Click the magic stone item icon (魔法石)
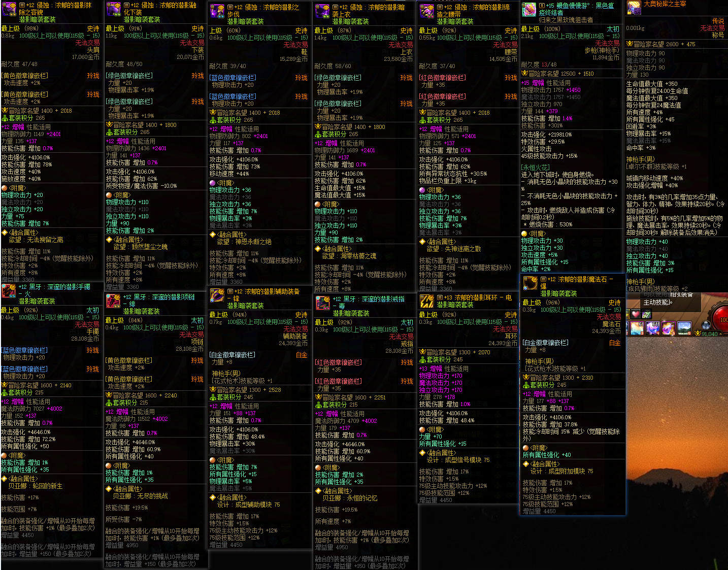This screenshot has height=570, width=728. pos(531,284)
